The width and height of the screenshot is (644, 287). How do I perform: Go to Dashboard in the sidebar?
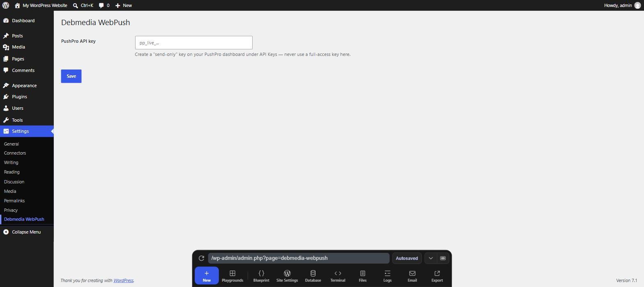point(23,21)
